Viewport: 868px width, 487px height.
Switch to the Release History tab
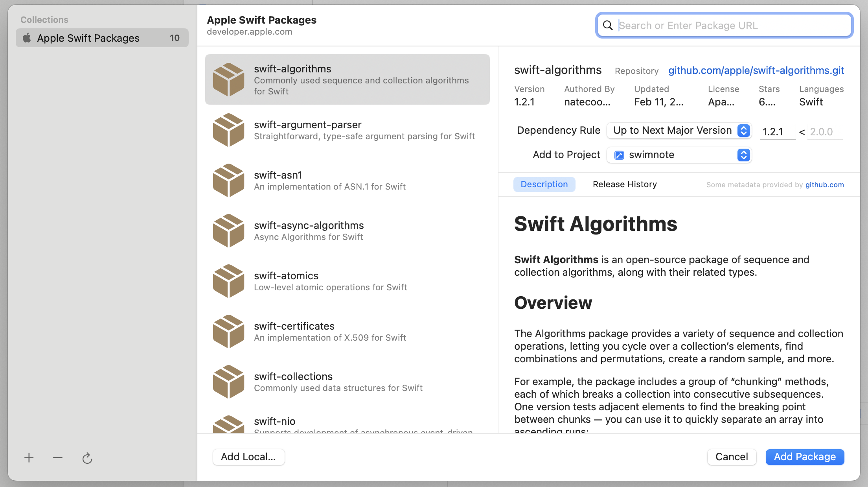[625, 184]
